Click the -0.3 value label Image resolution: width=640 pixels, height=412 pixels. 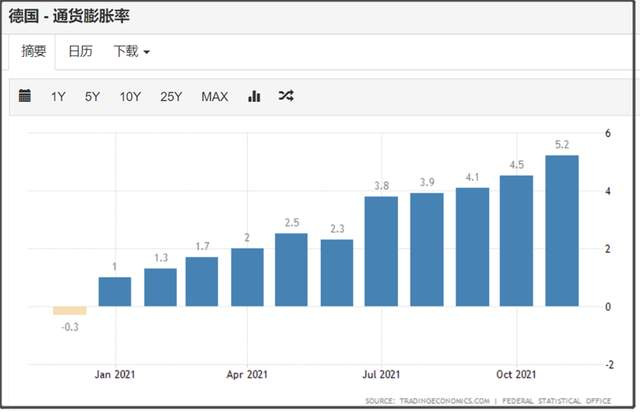(x=70, y=327)
